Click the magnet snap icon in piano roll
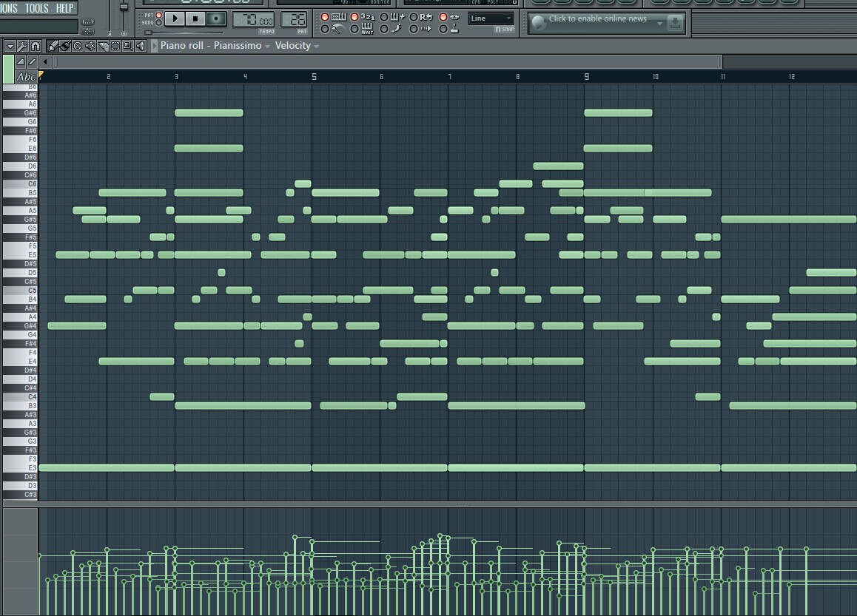This screenshot has width=857, height=616. point(36,46)
